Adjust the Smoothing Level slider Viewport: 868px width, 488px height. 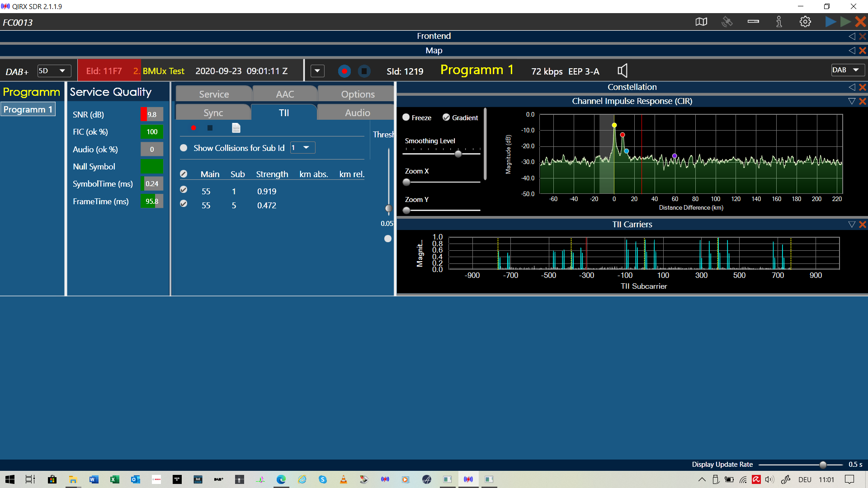point(458,154)
